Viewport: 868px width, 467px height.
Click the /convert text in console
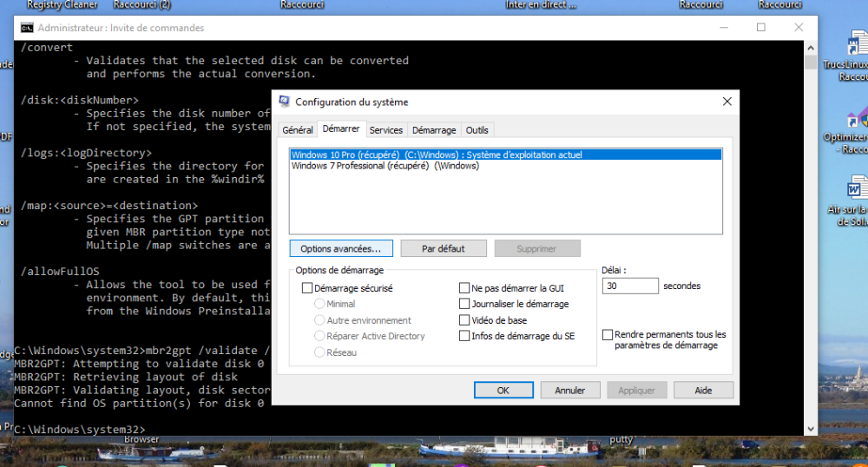pyautogui.click(x=47, y=48)
